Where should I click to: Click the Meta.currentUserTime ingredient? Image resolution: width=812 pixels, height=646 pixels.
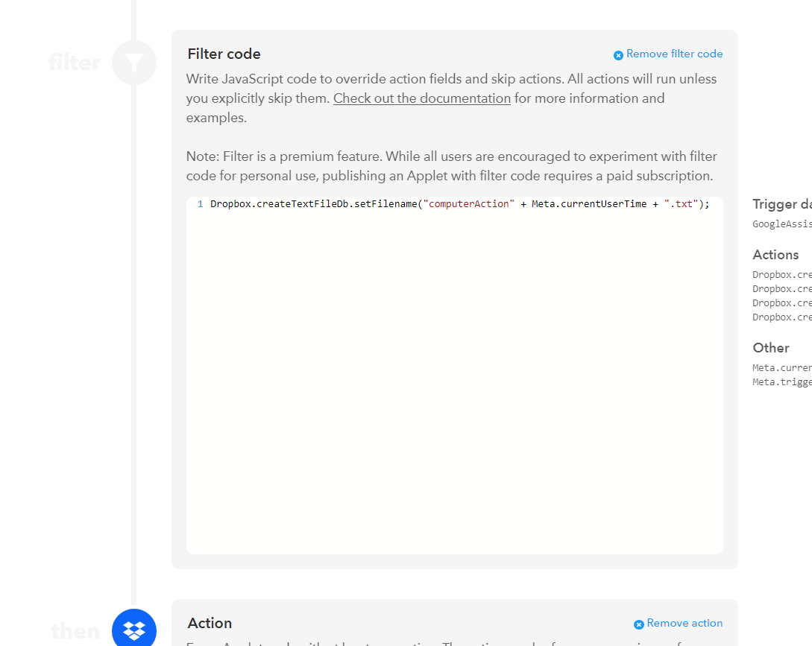(x=781, y=367)
